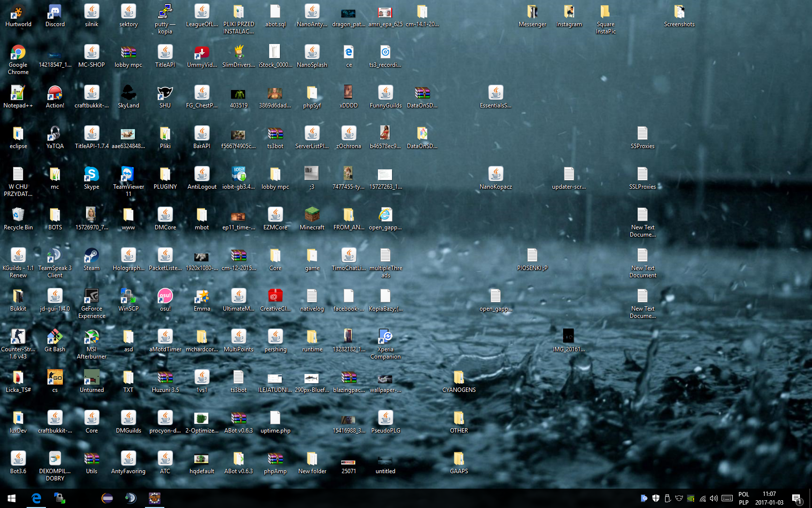The image size is (812, 508).
Task: Select the WinSCP shortcut icon
Action: pyautogui.click(x=128, y=297)
